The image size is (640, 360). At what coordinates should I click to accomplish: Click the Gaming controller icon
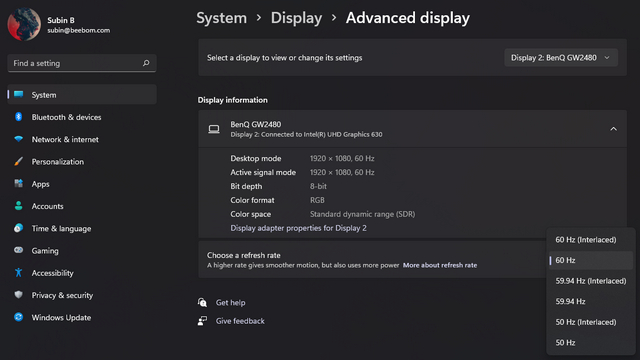point(18,250)
